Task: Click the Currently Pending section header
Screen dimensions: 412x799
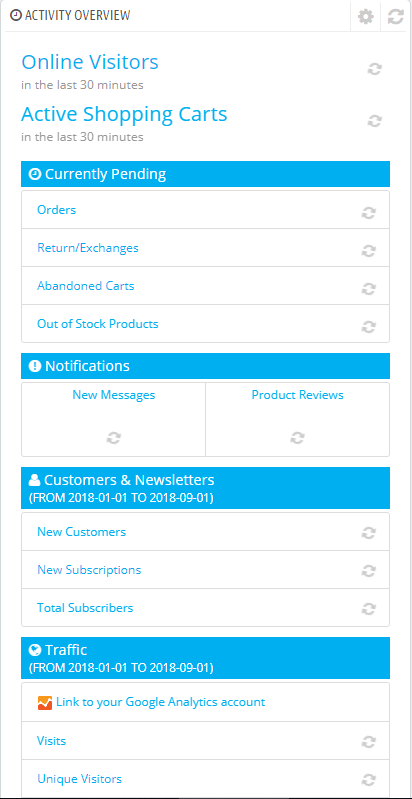Action: click(x=205, y=174)
